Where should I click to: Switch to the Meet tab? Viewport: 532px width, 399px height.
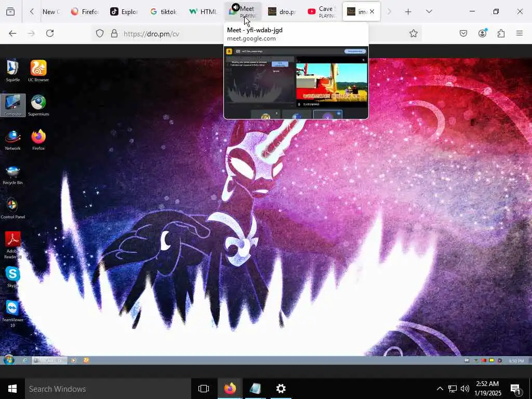point(243,11)
